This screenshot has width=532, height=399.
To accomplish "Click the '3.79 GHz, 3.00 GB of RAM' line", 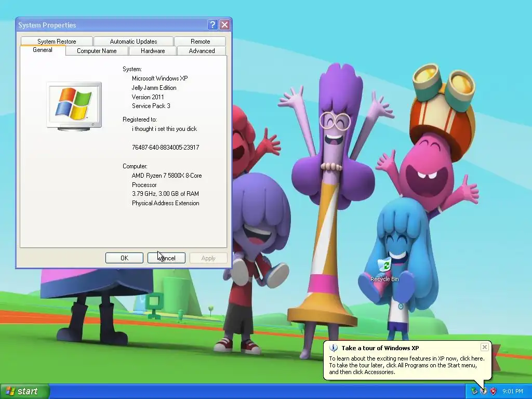I will tap(165, 194).
